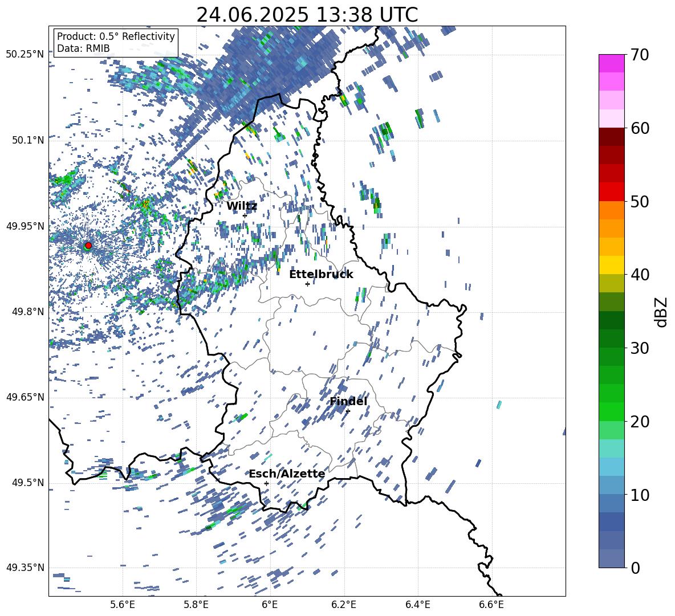
Task: Click the 5.6°E longitude label
Action: pyautogui.click(x=123, y=605)
